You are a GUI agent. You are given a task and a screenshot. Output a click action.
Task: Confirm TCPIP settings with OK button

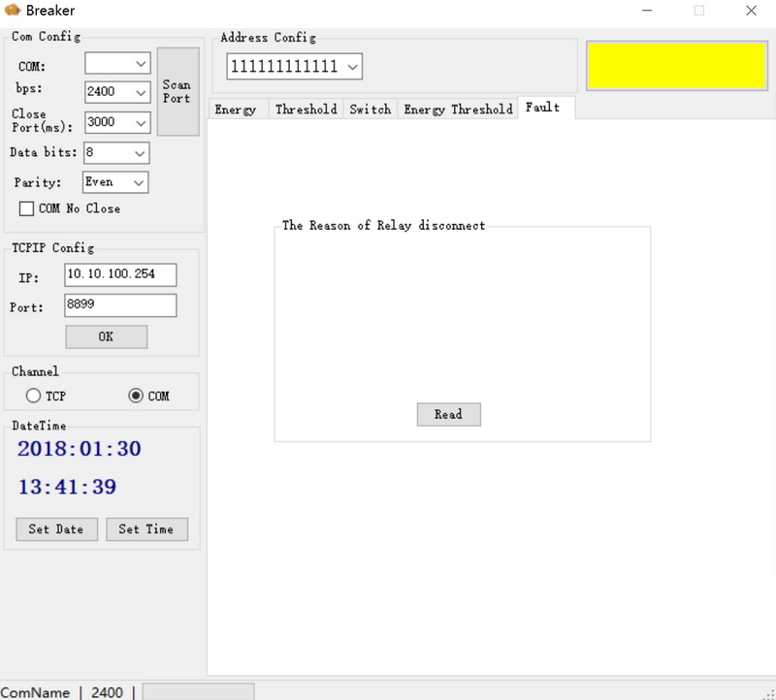(106, 336)
